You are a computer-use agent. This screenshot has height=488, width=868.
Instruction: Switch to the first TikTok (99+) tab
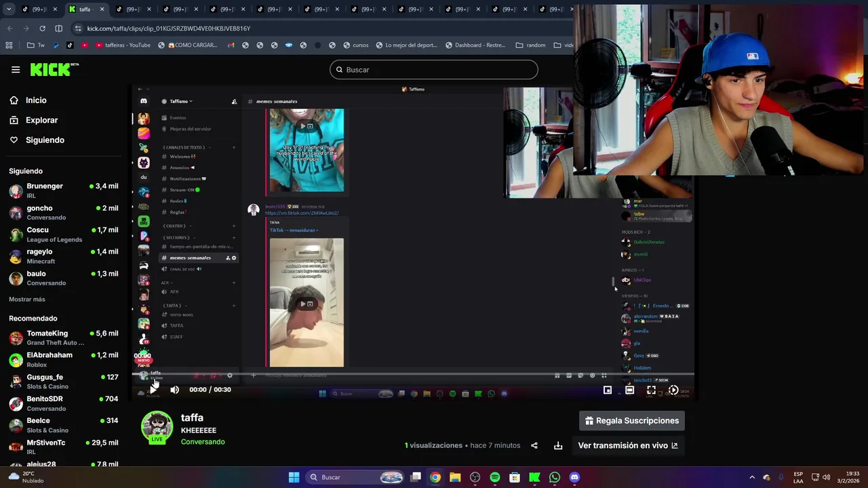[40, 9]
